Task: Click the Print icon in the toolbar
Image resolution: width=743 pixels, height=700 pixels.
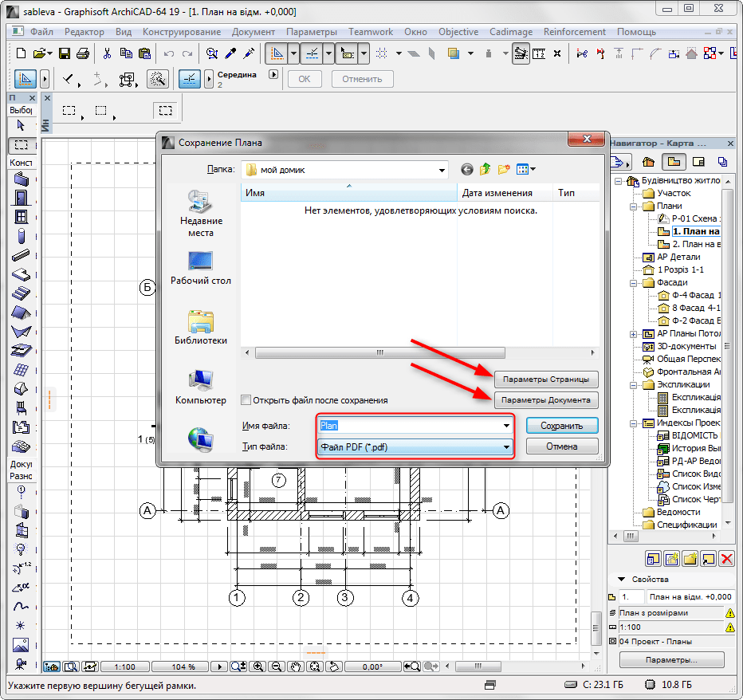Action: 83,53
